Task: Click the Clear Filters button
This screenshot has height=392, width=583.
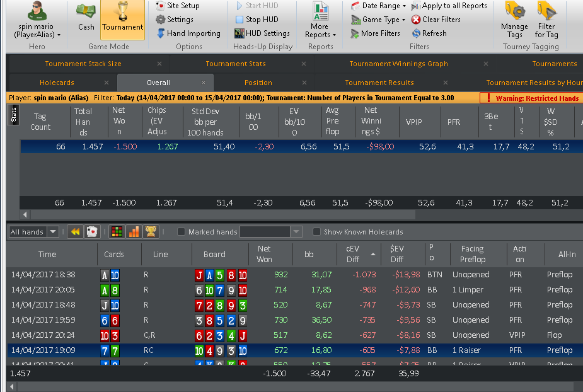Action: (x=436, y=20)
